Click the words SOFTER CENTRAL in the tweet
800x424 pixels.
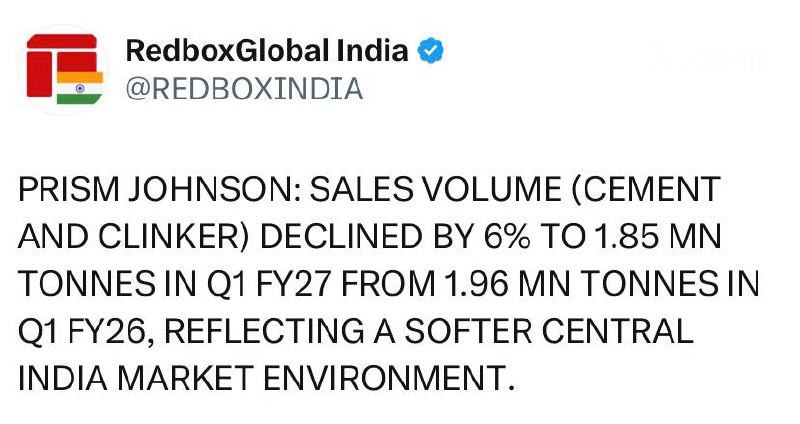pyautogui.click(x=549, y=331)
